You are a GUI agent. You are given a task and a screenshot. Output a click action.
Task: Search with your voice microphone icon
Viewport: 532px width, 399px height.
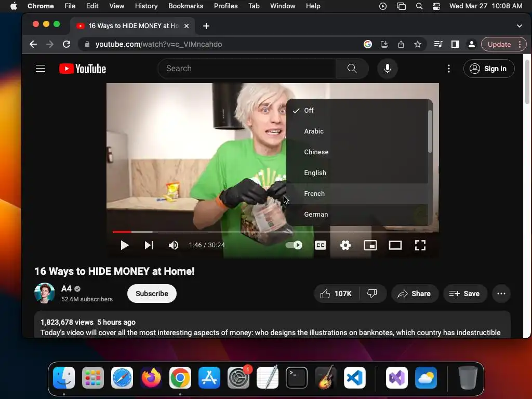point(387,69)
